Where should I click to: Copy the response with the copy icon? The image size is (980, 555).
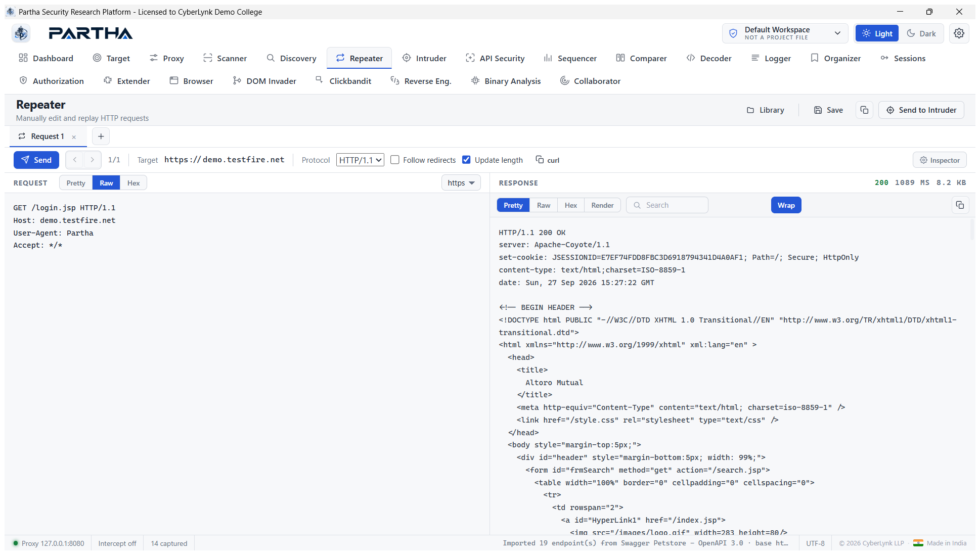coord(960,205)
